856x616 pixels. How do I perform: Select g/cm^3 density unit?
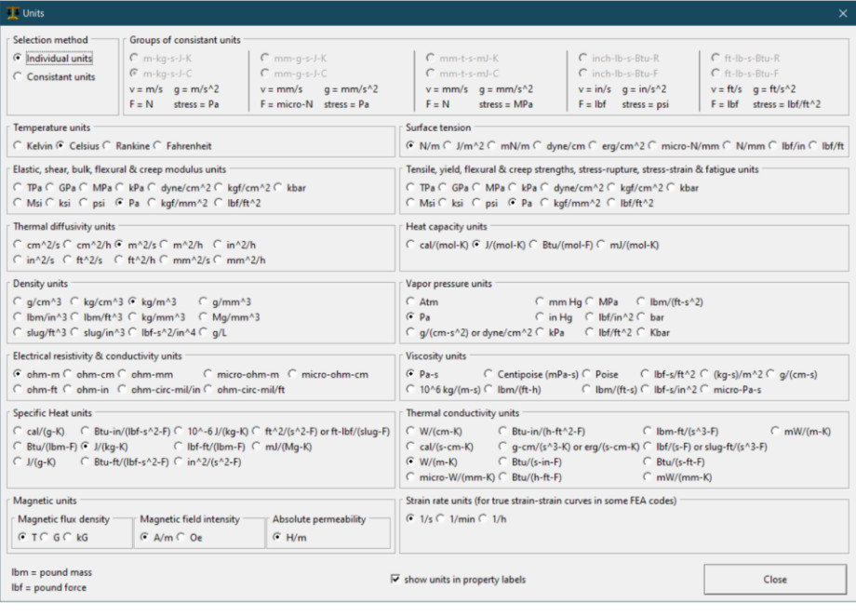[x=19, y=301]
